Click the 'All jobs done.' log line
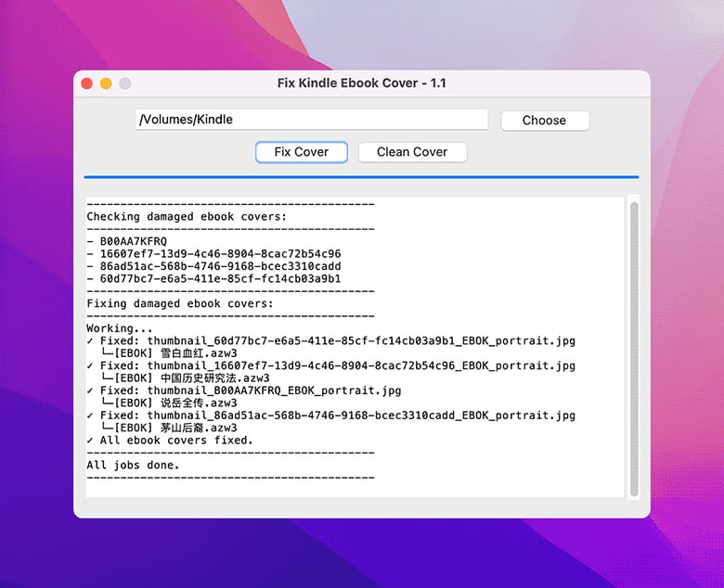Viewport: 724px width, 588px height. (133, 465)
